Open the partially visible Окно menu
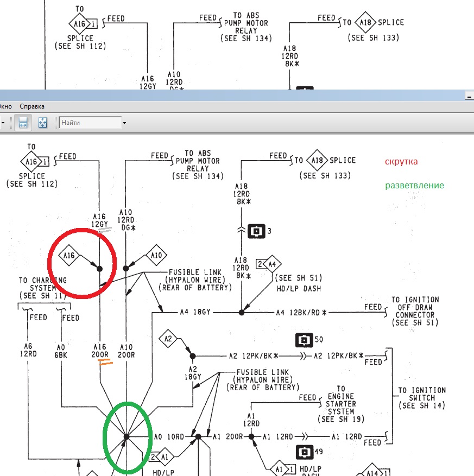The image size is (474, 476). [x=6, y=106]
